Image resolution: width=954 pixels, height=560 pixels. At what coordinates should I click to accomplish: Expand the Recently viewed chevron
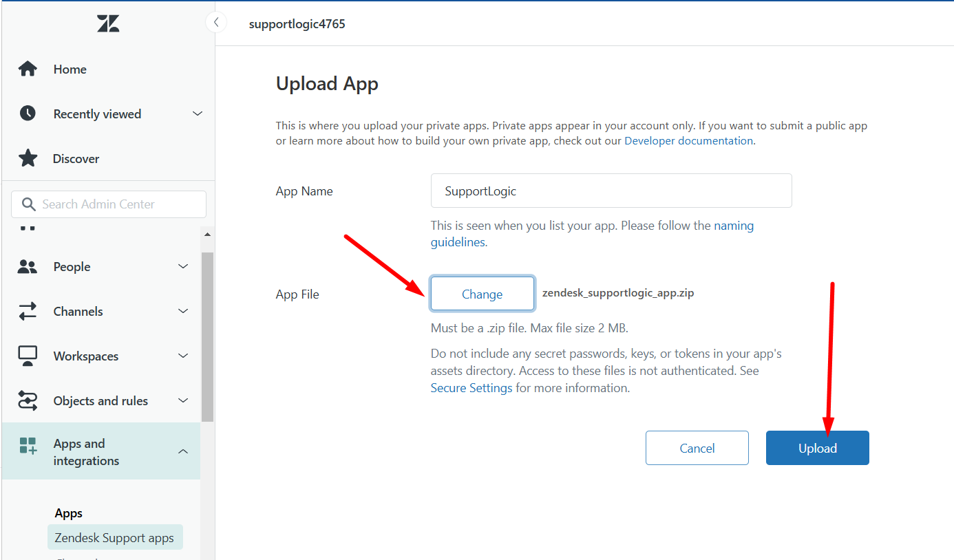point(198,114)
